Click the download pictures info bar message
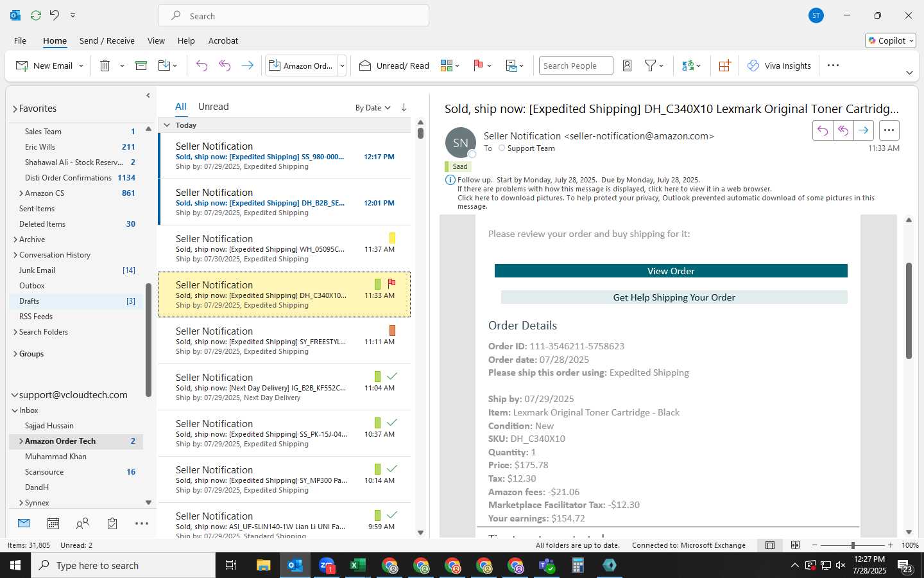 pos(666,202)
